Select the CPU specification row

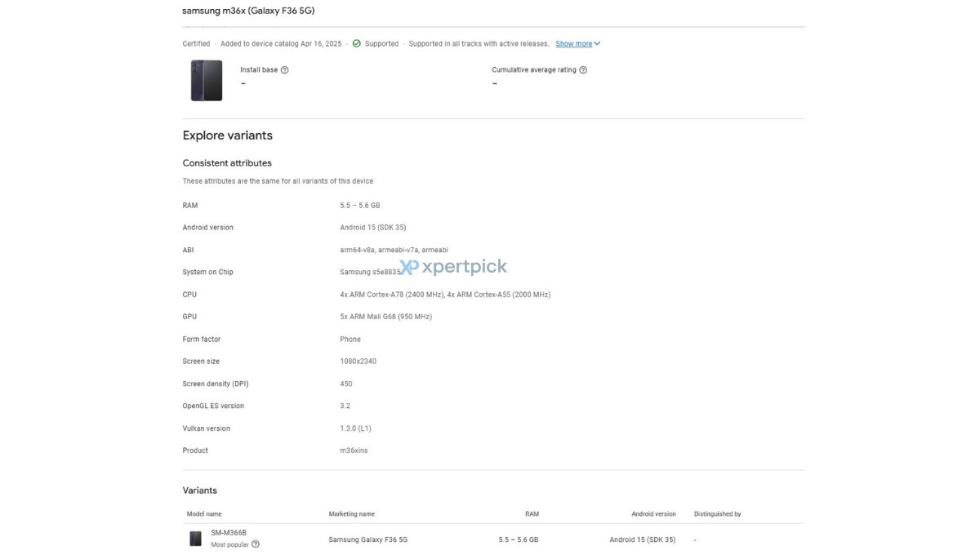[x=188, y=294]
